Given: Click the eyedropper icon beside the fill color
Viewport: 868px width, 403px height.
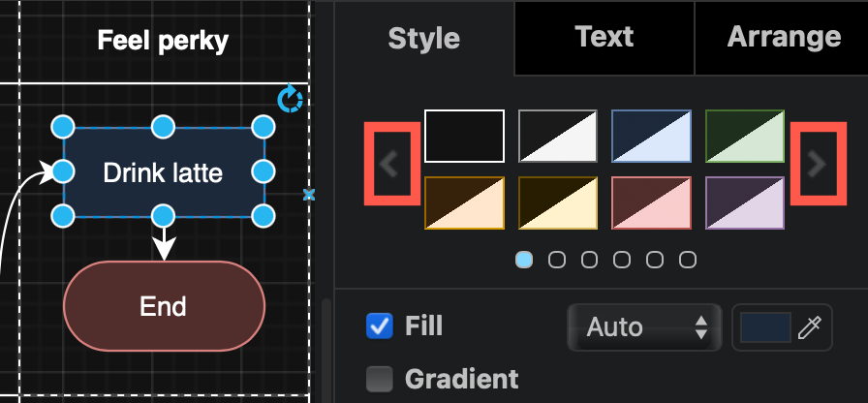Looking at the screenshot, I should 809,327.
